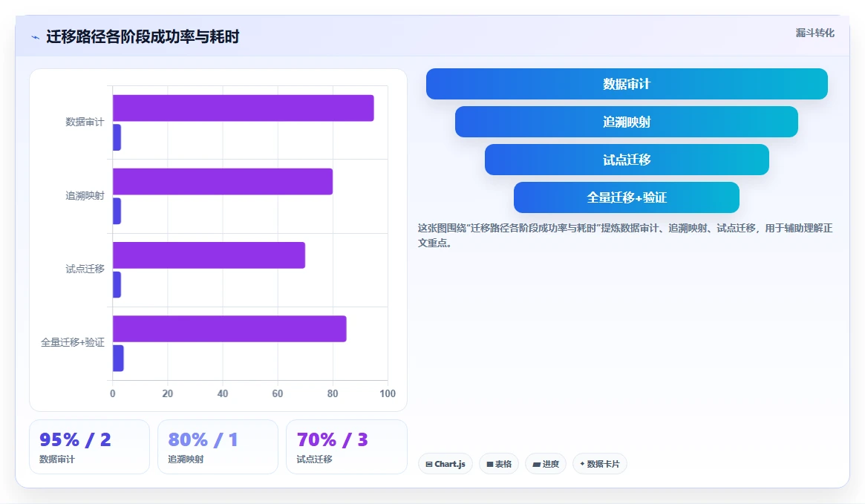This screenshot has height=504, width=865.
Task: Click the 进度 tag chip
Action: point(546,464)
